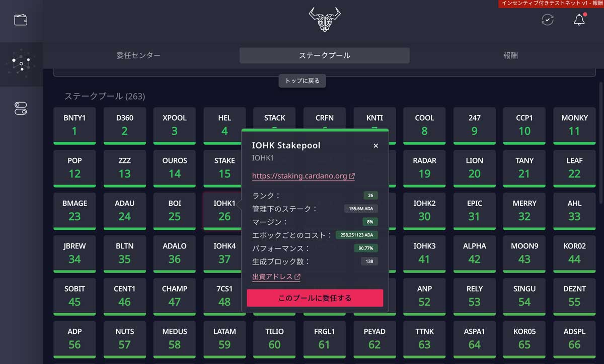This screenshot has width=604, height=364.
Task: Open the settings toggles icon in sidebar
Action: click(21, 108)
